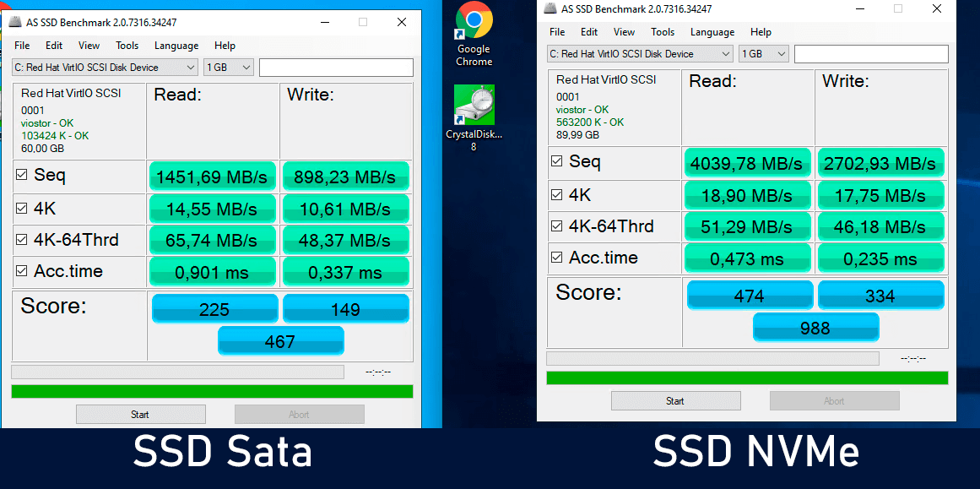Toggle the Acc.time checkbox in the SSD Sata window

22,271
